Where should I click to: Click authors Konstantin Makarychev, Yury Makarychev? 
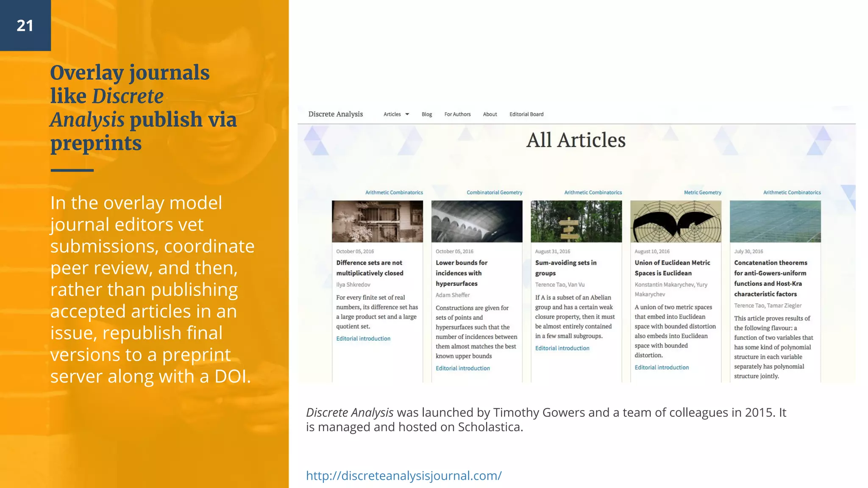point(671,289)
